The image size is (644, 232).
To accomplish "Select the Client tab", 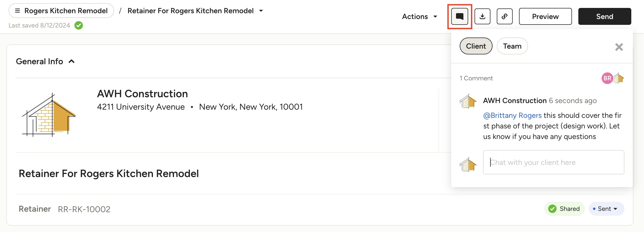I will coord(476,46).
